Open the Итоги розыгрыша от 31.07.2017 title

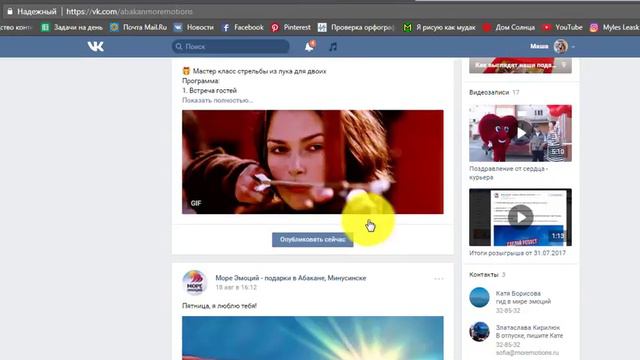click(x=517, y=253)
